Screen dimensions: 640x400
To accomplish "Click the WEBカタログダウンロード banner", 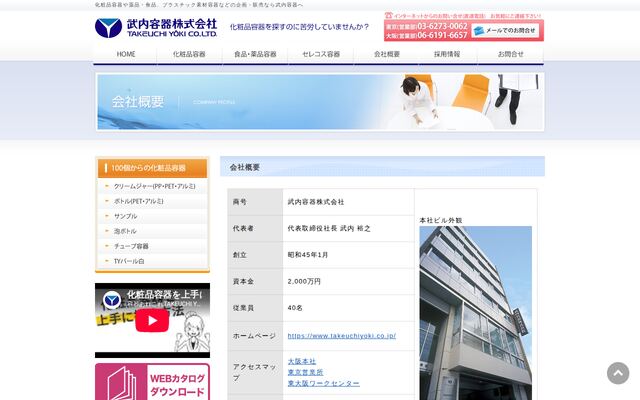I will click(152, 382).
